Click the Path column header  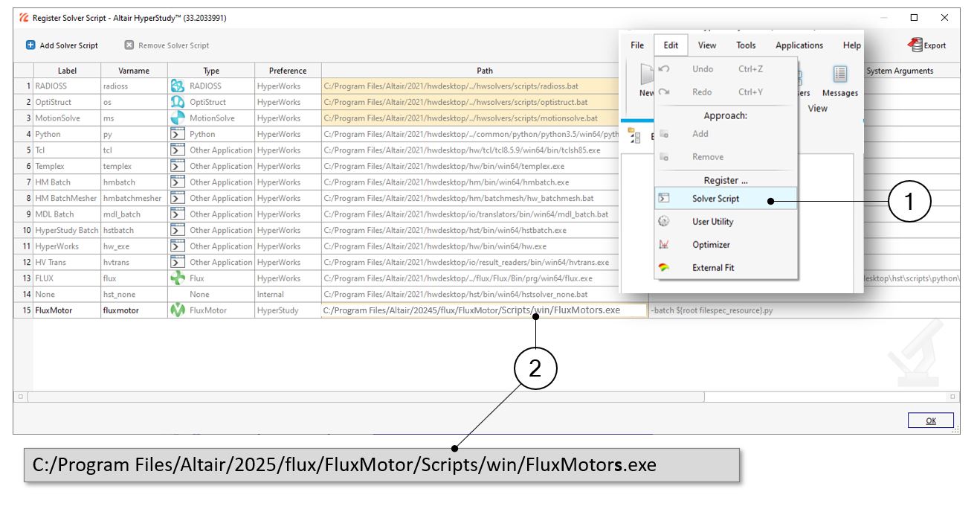485,71
